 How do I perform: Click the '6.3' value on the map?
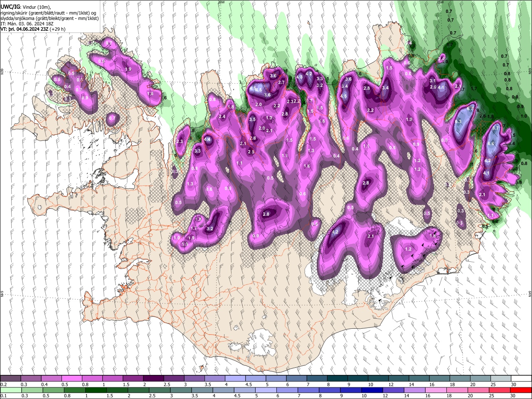[458, 121]
